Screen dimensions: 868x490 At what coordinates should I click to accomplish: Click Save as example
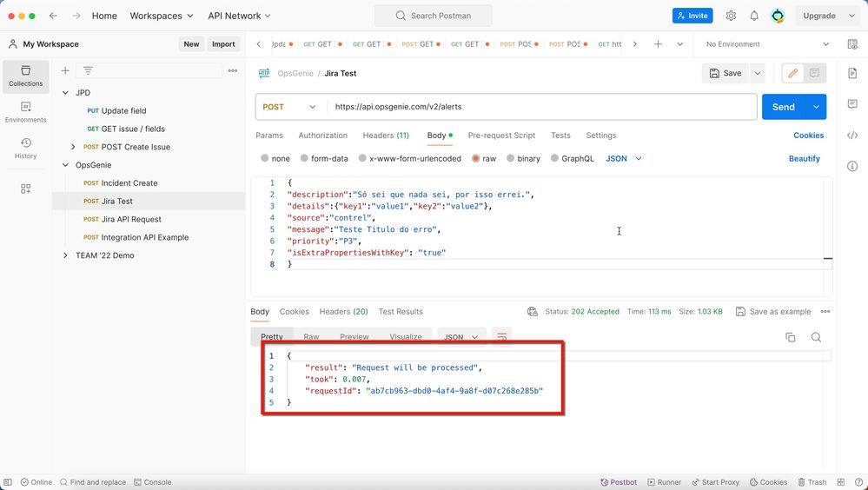[x=772, y=312]
